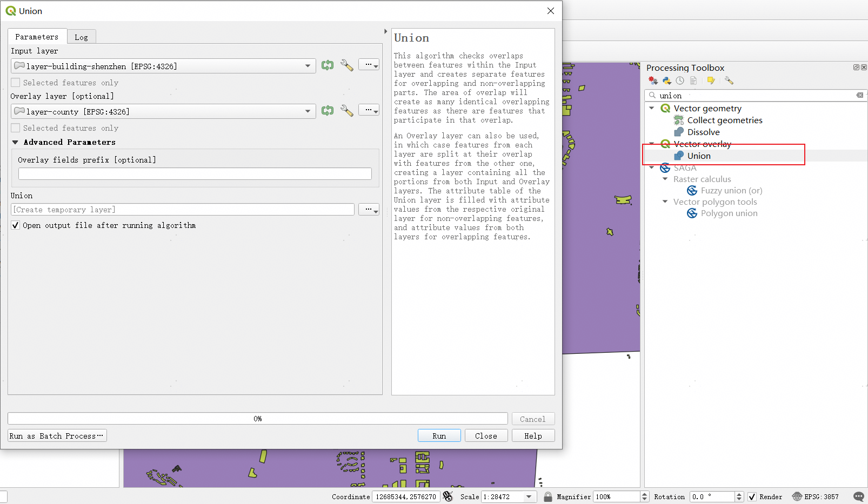Select Dissolve in the Processing Toolbox tree
Image resolution: width=868 pixels, height=504 pixels.
tap(703, 132)
